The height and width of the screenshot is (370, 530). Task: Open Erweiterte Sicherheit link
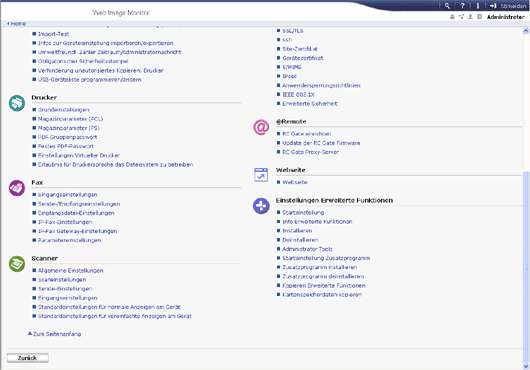coord(310,104)
